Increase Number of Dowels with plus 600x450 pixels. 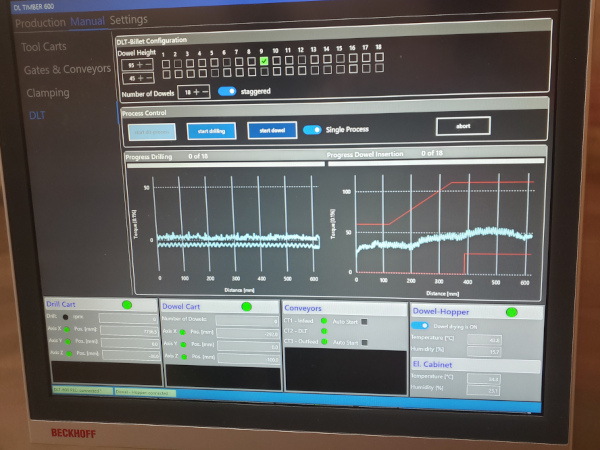(x=196, y=92)
